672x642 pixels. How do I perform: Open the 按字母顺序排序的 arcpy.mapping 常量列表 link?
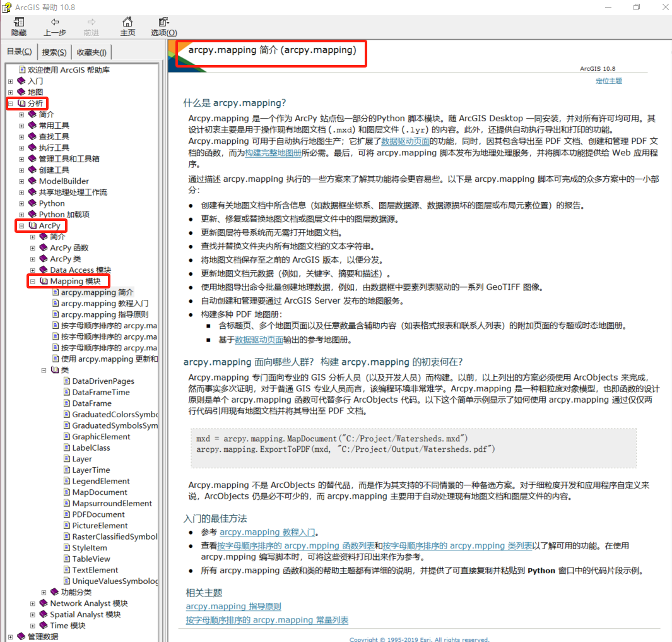pyautogui.click(x=267, y=620)
